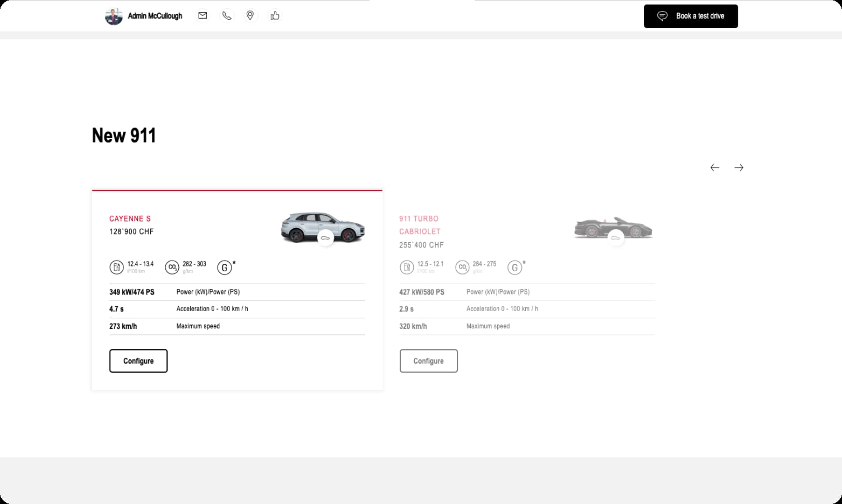Click the 128`900 CHF price

pos(132,232)
